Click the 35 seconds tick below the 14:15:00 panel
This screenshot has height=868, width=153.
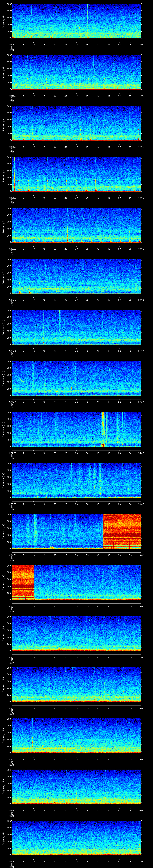[x=87, y=96]
